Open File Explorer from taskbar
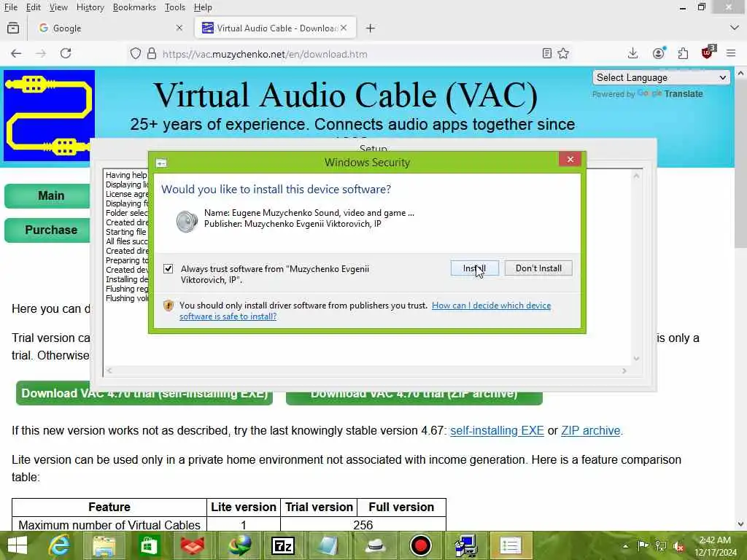This screenshot has height=560, width=747. pyautogui.click(x=104, y=545)
